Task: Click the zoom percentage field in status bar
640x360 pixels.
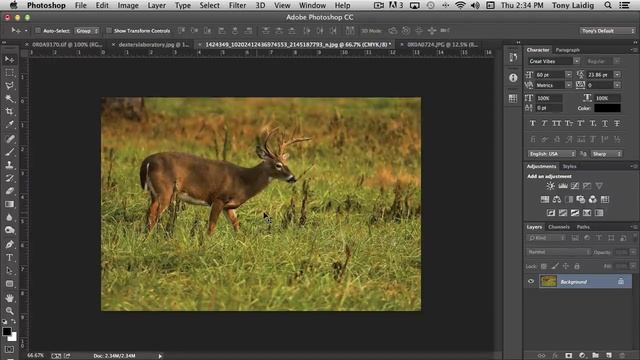Action: pyautogui.click(x=36, y=356)
